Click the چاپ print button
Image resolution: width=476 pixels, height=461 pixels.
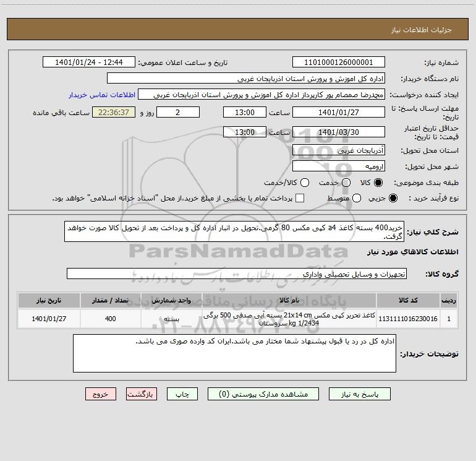[x=182, y=394]
